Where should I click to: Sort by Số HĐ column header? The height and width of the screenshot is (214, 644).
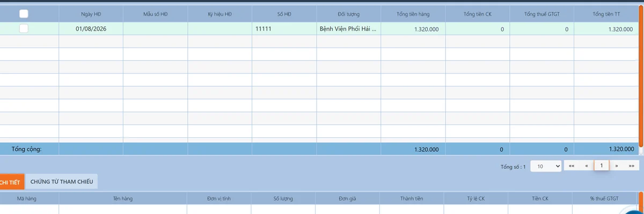[284, 14]
